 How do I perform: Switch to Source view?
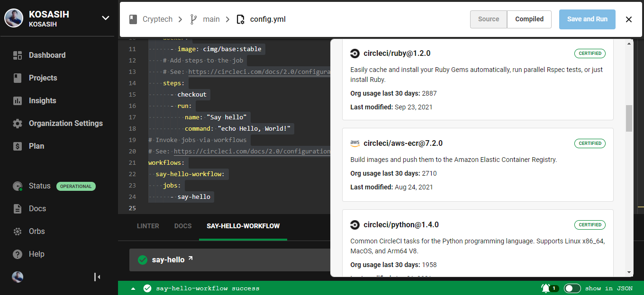tap(489, 19)
